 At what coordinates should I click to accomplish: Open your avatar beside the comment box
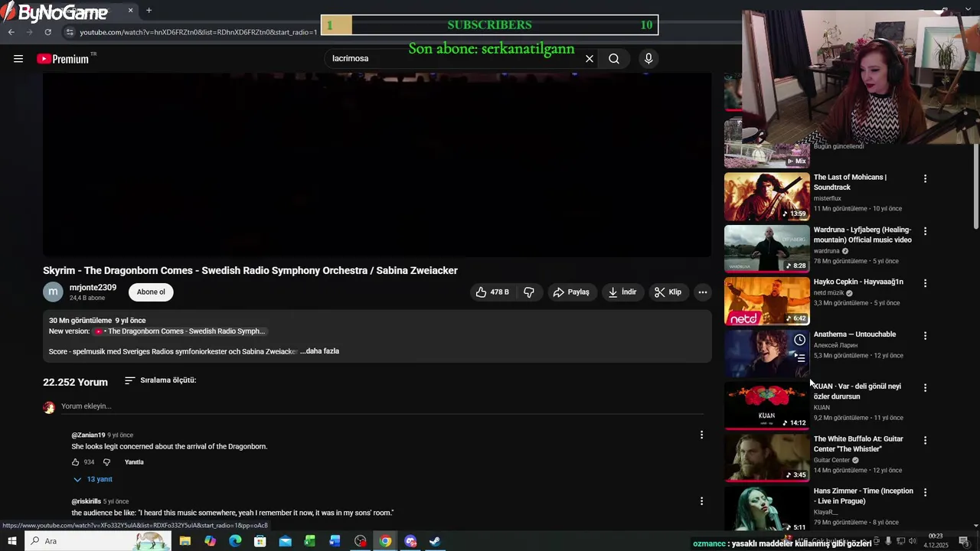point(49,407)
